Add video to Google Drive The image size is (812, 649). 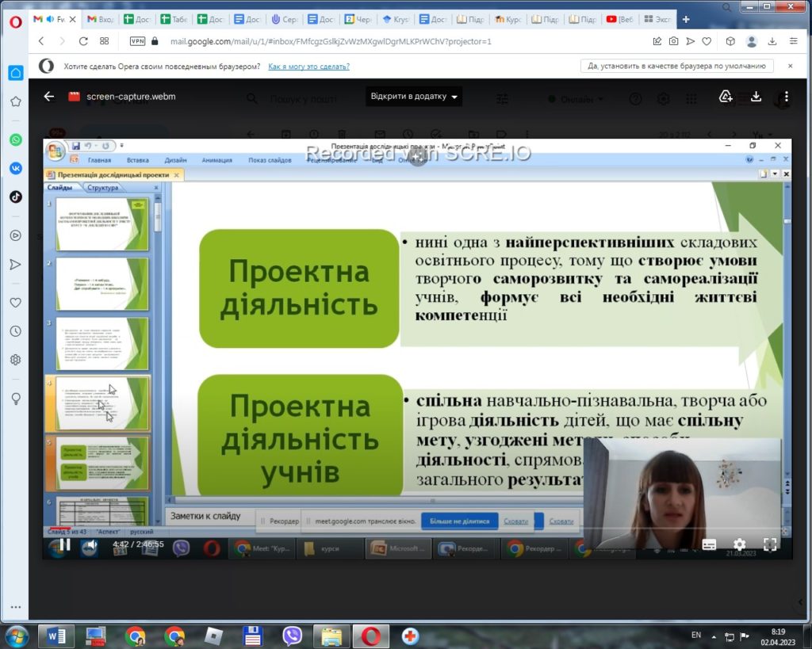(726, 97)
